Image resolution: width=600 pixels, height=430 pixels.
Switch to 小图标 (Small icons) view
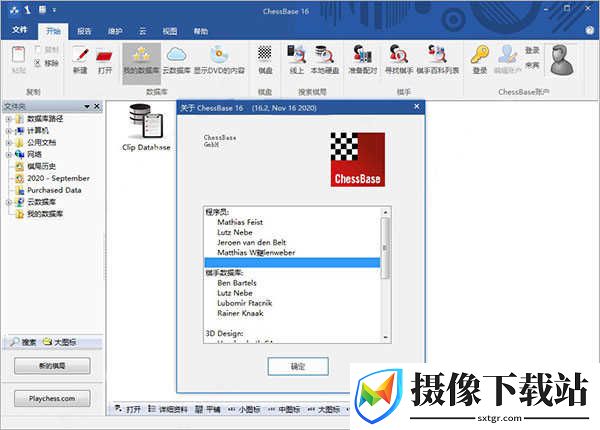pyautogui.click(x=244, y=409)
